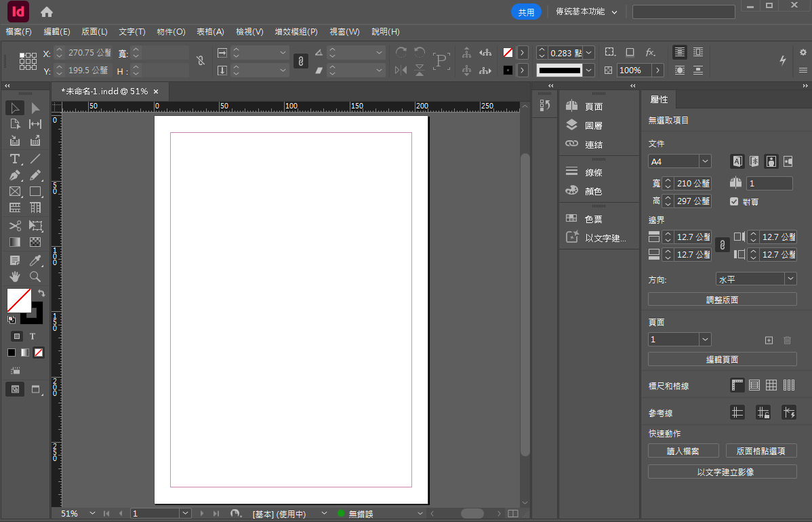Open the 文字(T) menu
The image size is (812, 522).
132,32
